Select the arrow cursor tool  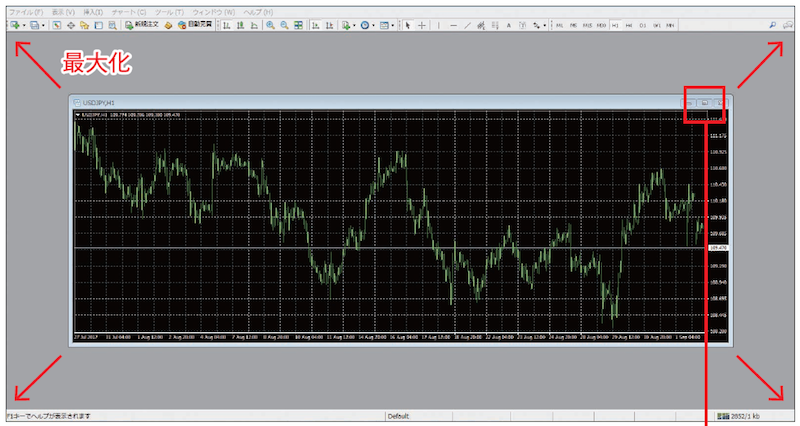[408, 25]
